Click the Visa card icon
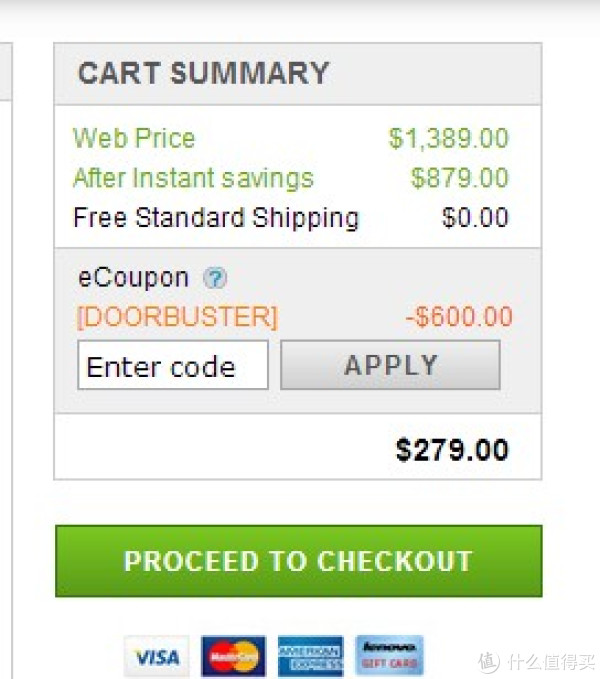Viewport: 600px width, 679px height. coord(157,656)
